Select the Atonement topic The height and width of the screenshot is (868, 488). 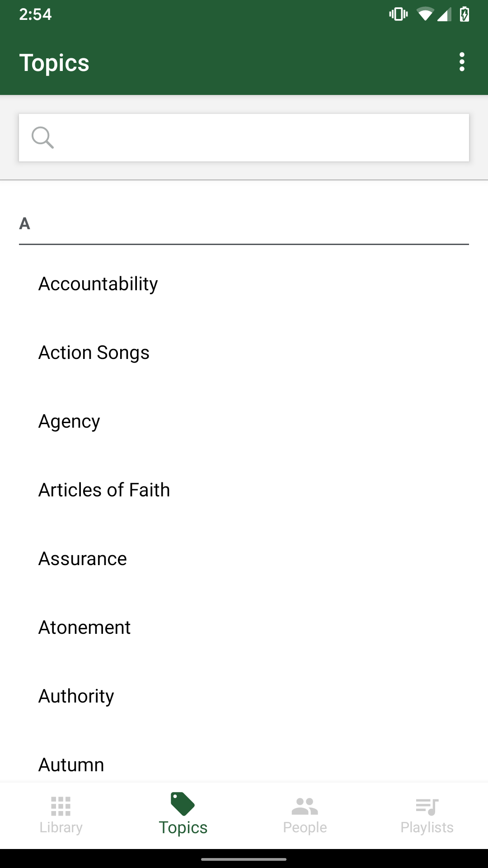point(84,627)
